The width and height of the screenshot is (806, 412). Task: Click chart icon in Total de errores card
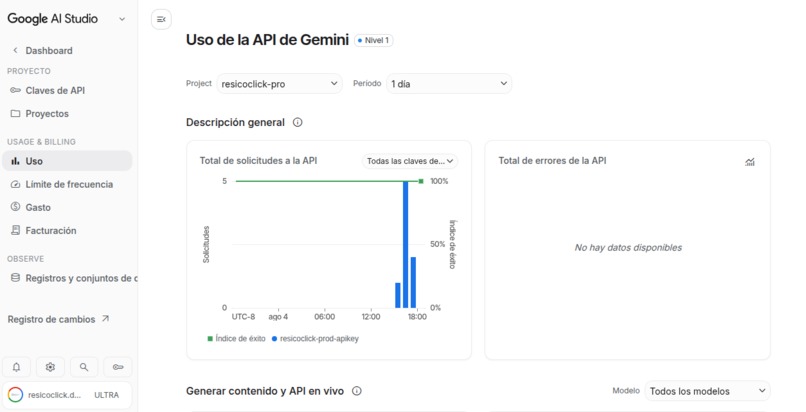point(750,162)
